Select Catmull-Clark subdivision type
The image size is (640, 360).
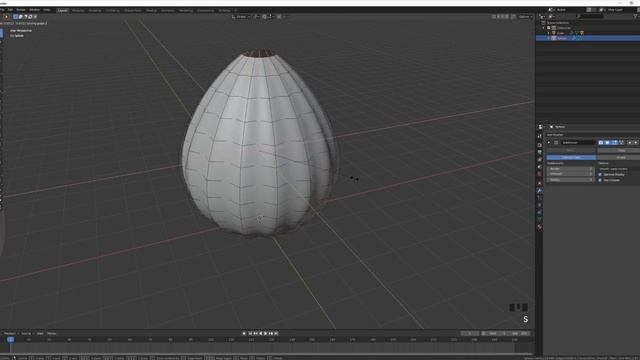571,157
